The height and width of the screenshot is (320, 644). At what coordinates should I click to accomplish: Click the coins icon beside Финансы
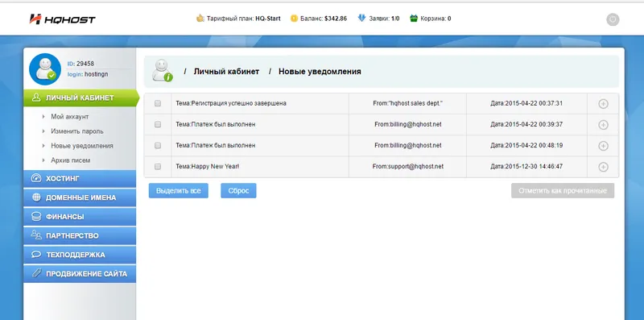point(36,216)
